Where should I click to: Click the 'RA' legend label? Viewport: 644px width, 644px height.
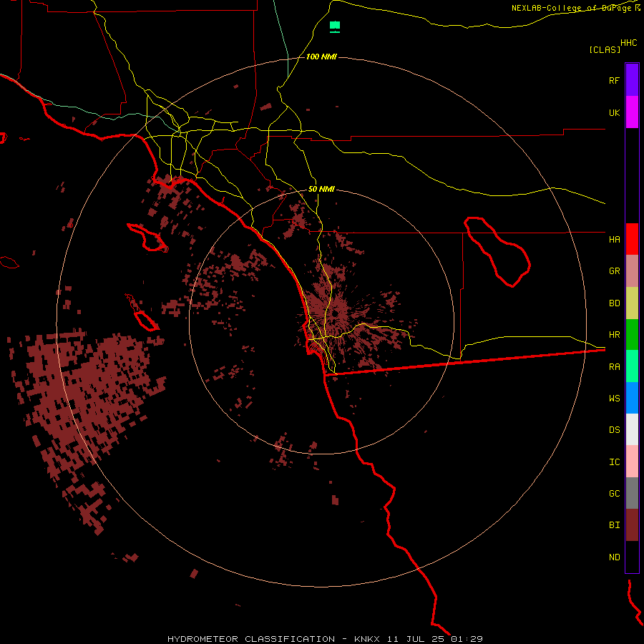point(614,367)
